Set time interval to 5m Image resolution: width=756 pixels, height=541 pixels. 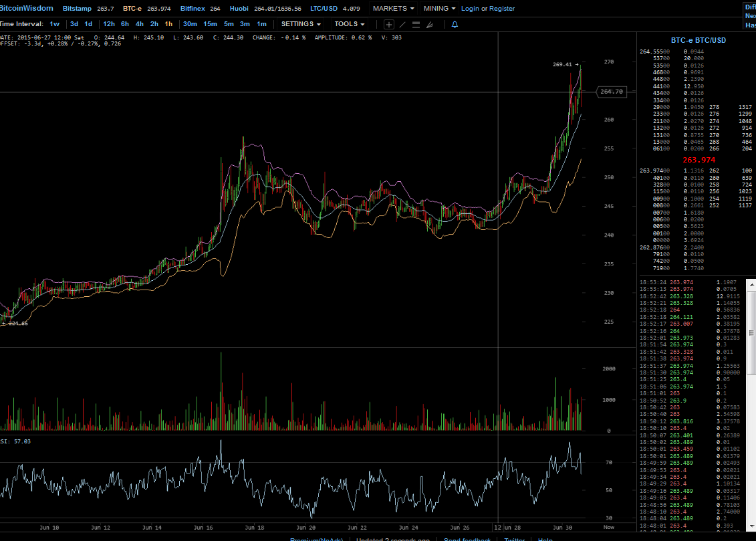(x=229, y=23)
